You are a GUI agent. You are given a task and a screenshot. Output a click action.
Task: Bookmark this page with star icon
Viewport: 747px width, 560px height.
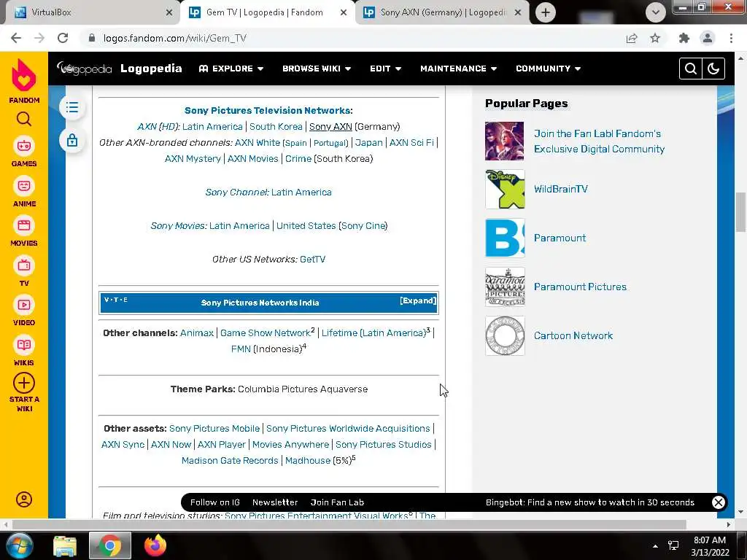656,38
